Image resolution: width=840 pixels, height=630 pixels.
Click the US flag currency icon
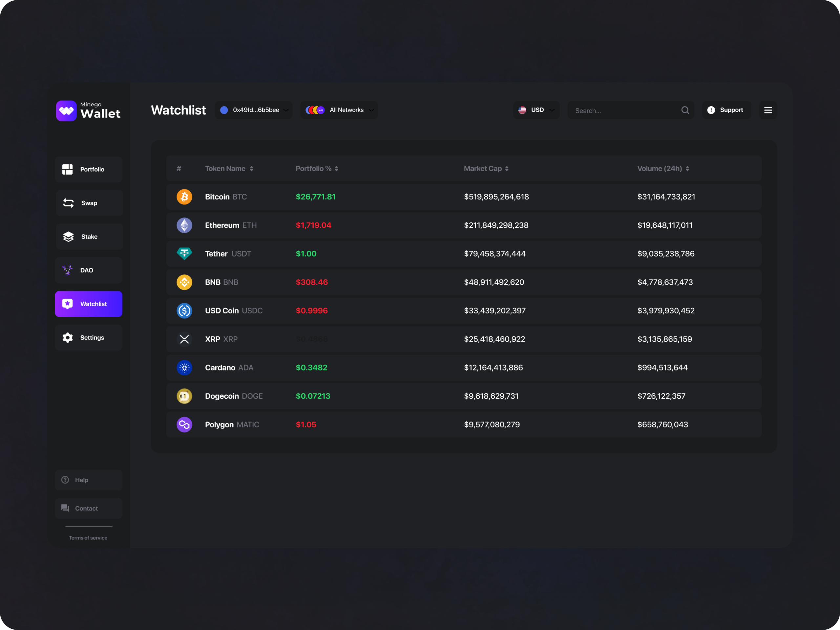point(522,110)
